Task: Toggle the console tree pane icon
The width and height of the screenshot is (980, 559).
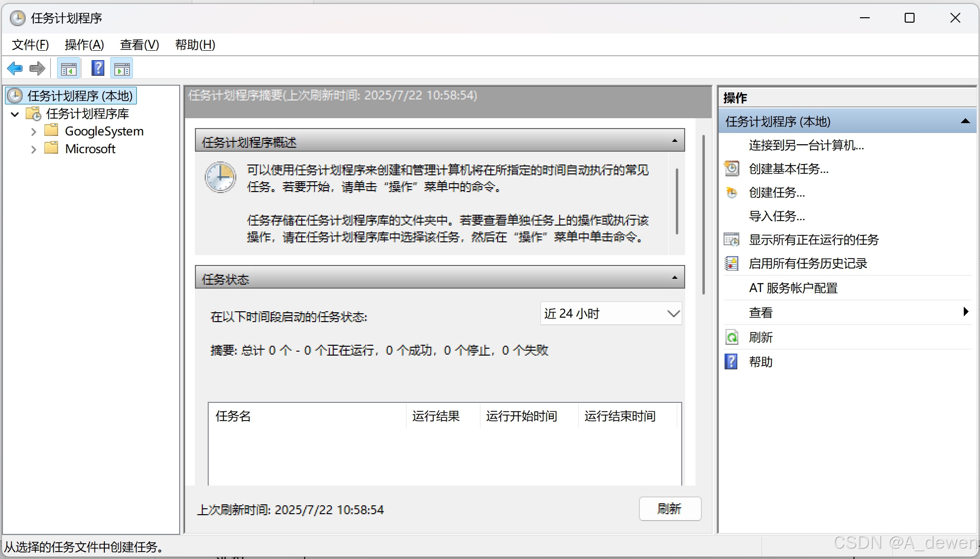Action: click(68, 69)
